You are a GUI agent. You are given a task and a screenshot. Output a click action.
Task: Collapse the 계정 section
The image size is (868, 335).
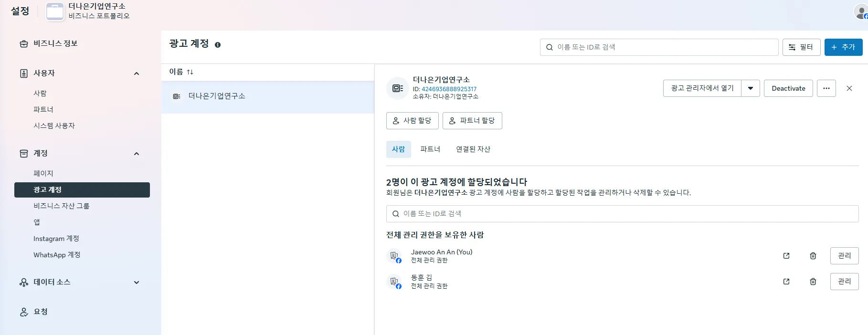click(x=137, y=154)
